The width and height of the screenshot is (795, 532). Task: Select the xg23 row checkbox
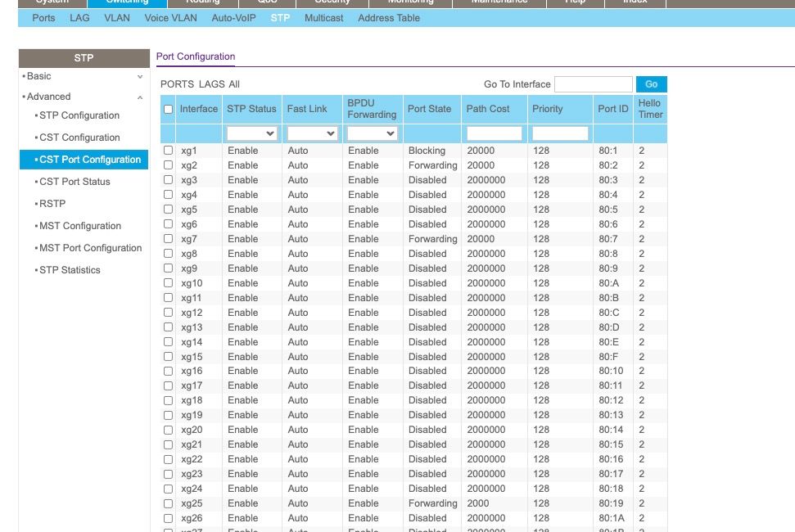168,474
